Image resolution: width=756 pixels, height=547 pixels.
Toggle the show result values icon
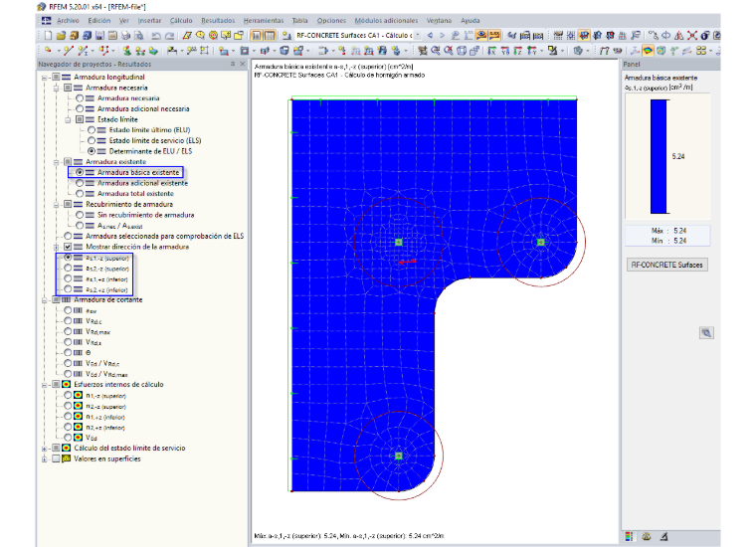click(493, 35)
